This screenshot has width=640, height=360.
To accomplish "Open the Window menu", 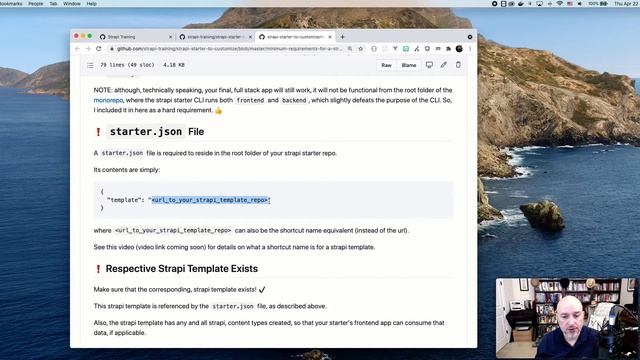I will (x=72, y=4).
